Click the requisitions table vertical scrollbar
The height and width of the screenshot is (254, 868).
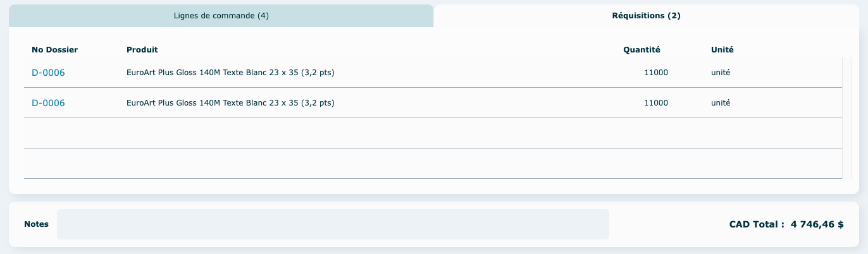[846, 118]
